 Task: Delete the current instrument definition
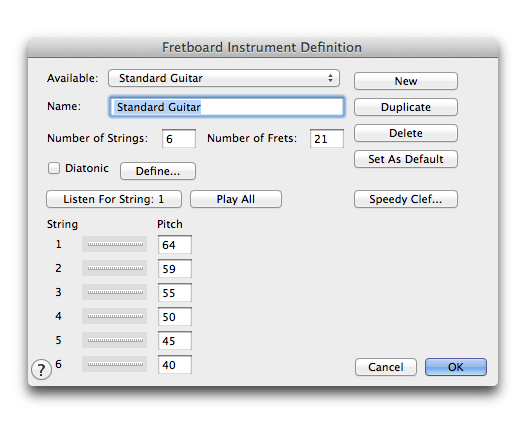406,133
